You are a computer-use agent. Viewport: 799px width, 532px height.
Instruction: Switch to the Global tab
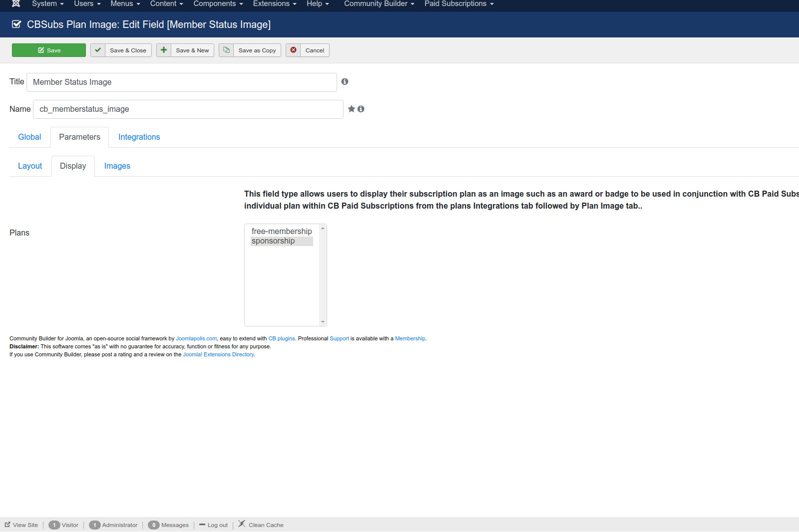[x=29, y=137]
